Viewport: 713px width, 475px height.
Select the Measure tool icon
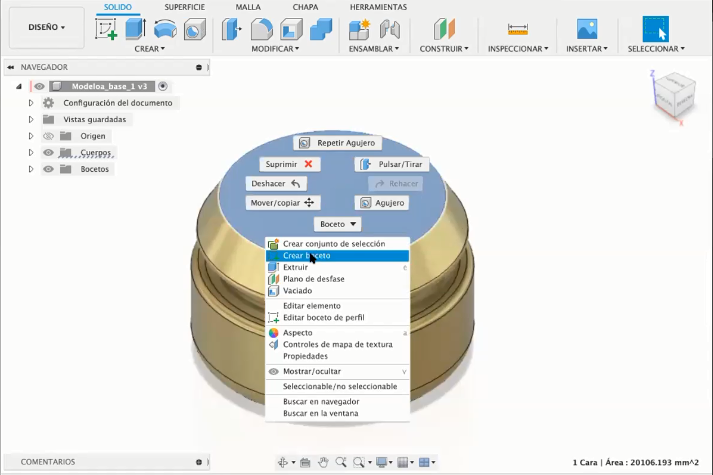[518, 30]
